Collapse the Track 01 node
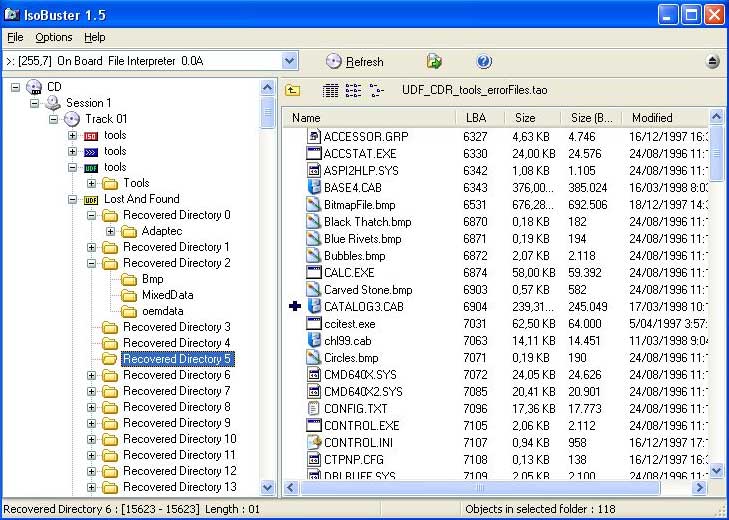729x520 pixels. point(54,119)
